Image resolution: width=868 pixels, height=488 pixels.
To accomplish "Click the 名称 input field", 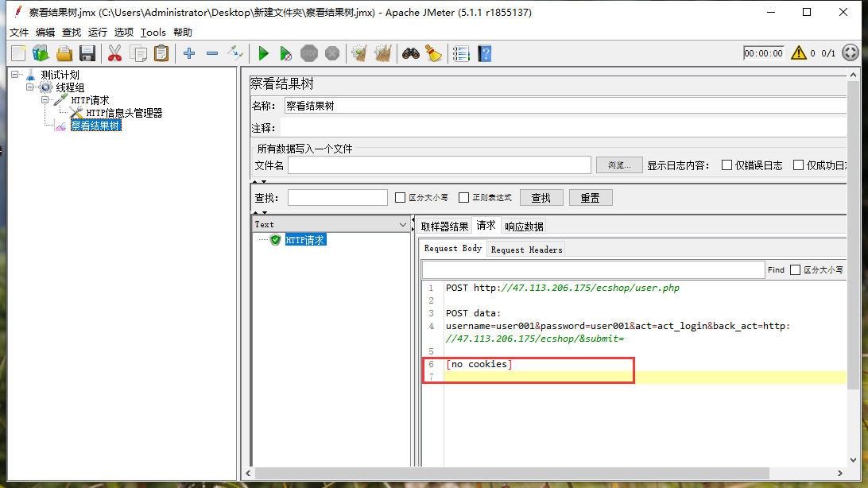I will pyautogui.click(x=565, y=106).
